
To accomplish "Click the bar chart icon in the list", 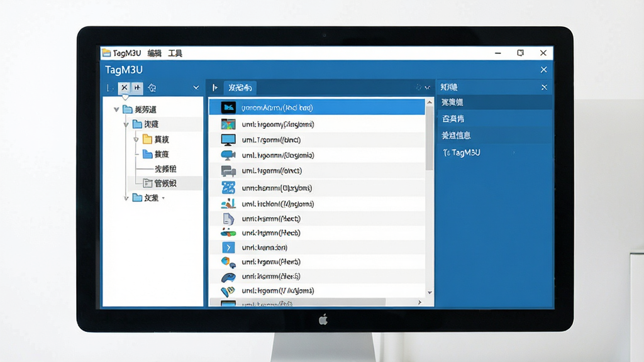I will (228, 204).
